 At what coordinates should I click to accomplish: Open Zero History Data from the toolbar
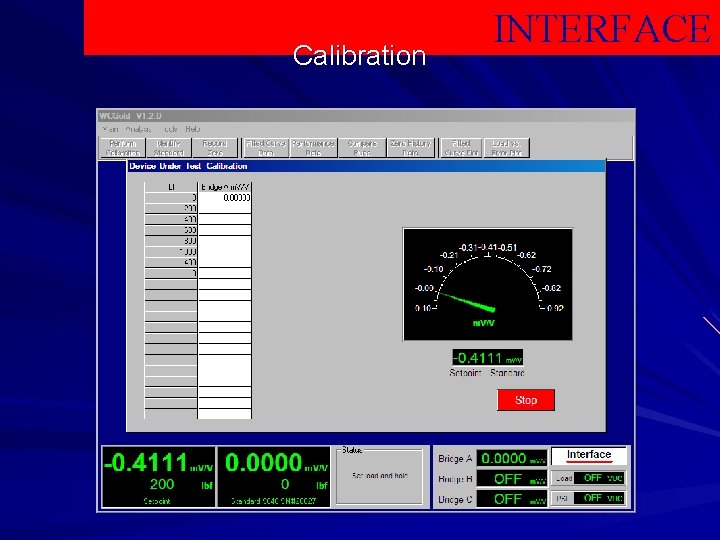[411, 148]
